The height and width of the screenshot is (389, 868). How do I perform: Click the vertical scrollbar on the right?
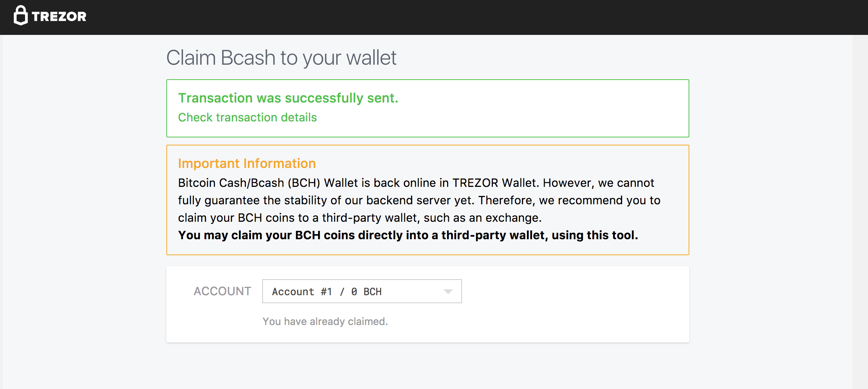[x=860, y=211]
